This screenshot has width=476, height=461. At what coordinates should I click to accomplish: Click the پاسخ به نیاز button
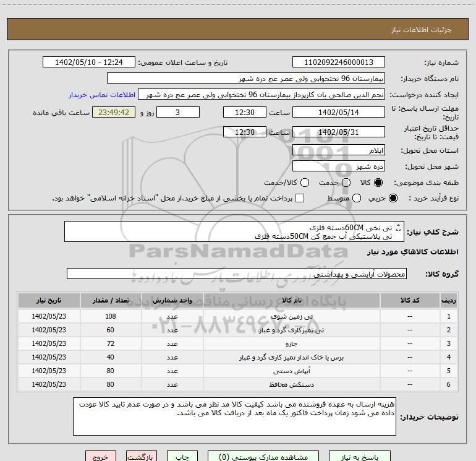(360, 457)
